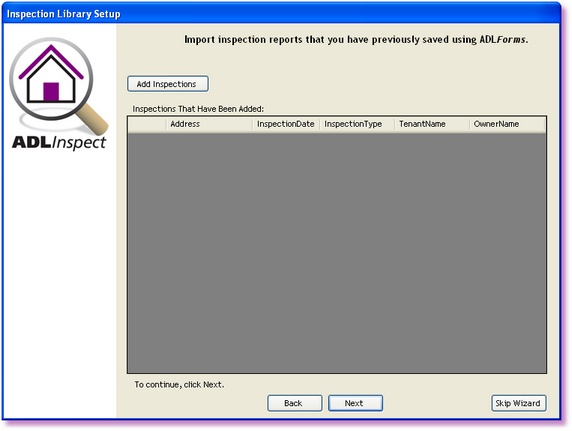Viewport: 572px width, 431px height.
Task: Click the ADLInspect wordmark text
Action: [x=59, y=142]
